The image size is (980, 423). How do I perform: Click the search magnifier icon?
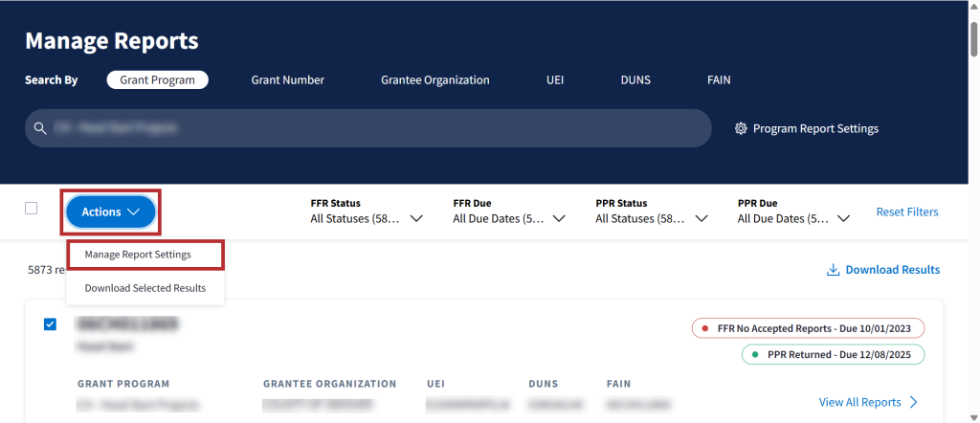tap(40, 128)
